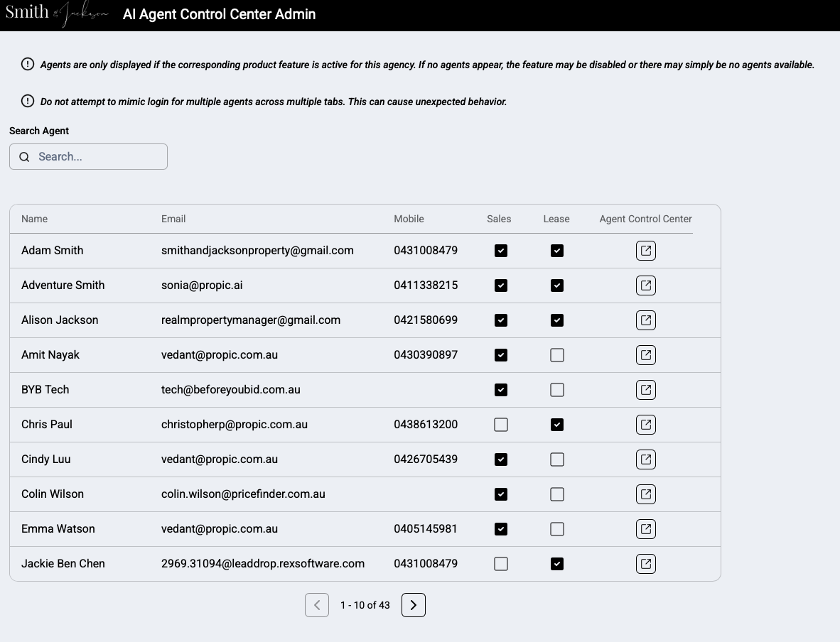Click the search magnifier icon

(24, 156)
